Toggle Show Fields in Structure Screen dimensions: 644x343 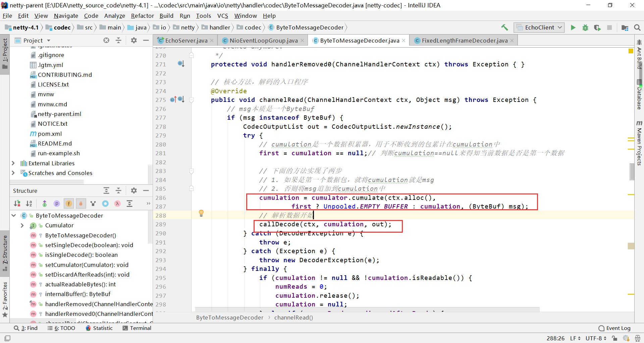pos(69,204)
